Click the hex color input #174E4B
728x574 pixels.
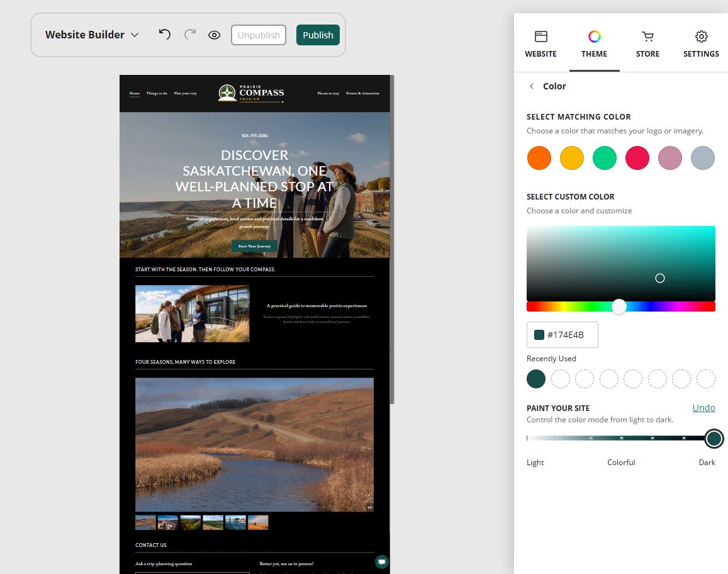(x=563, y=335)
